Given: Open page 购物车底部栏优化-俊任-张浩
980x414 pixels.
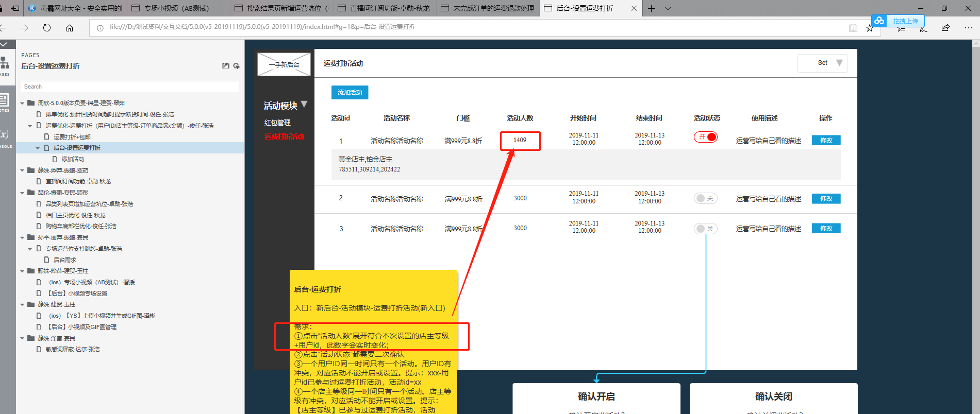Looking at the screenshot, I should [x=81, y=226].
